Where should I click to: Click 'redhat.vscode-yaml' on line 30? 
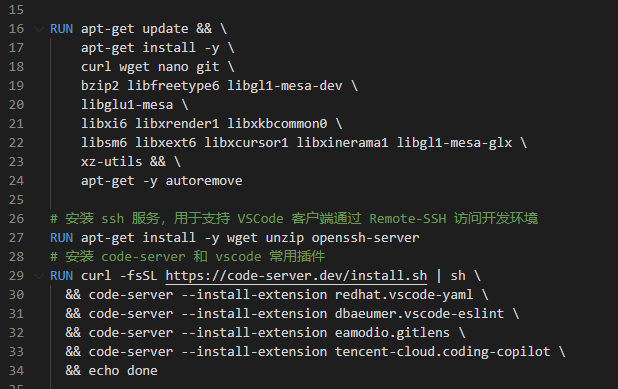[404, 294]
